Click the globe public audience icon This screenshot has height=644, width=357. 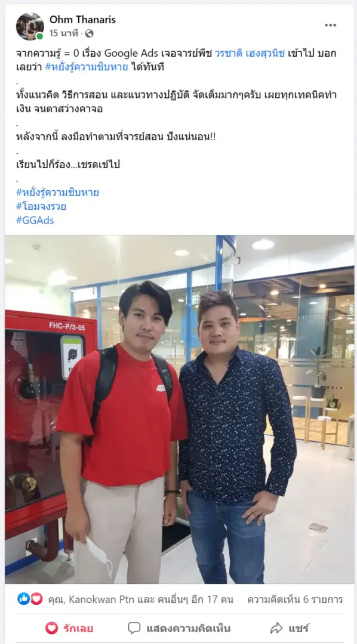click(x=90, y=33)
